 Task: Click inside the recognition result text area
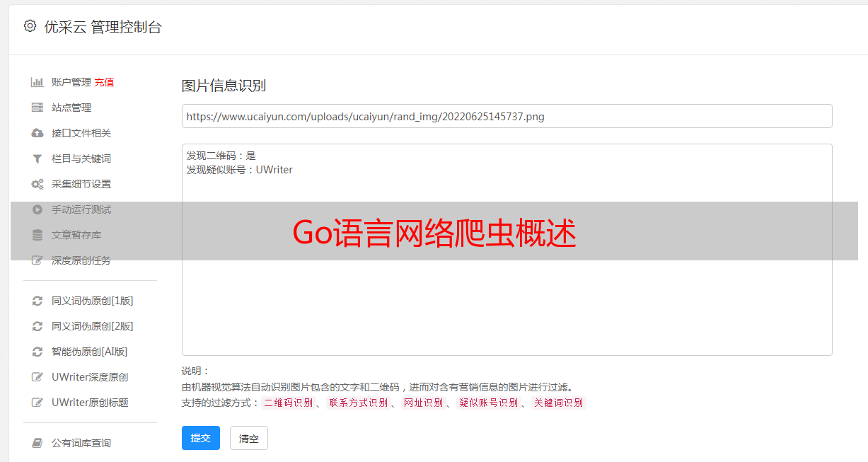[507, 250]
